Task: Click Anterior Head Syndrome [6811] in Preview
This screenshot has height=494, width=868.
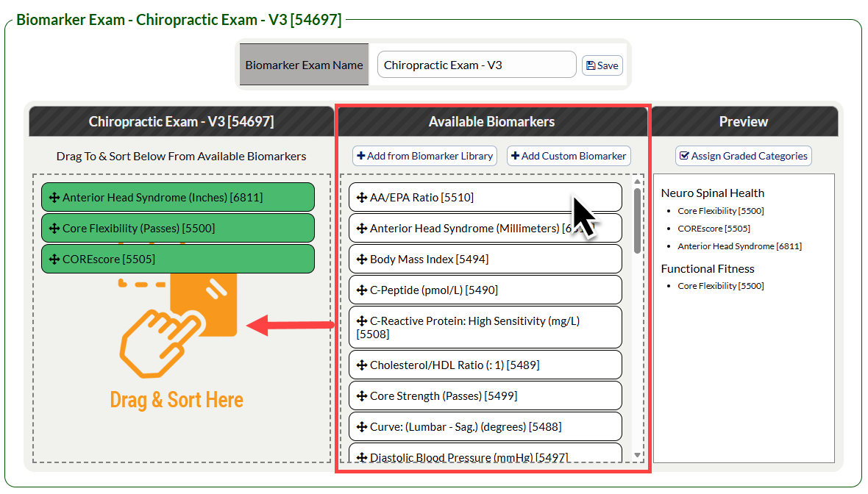Action: point(739,246)
